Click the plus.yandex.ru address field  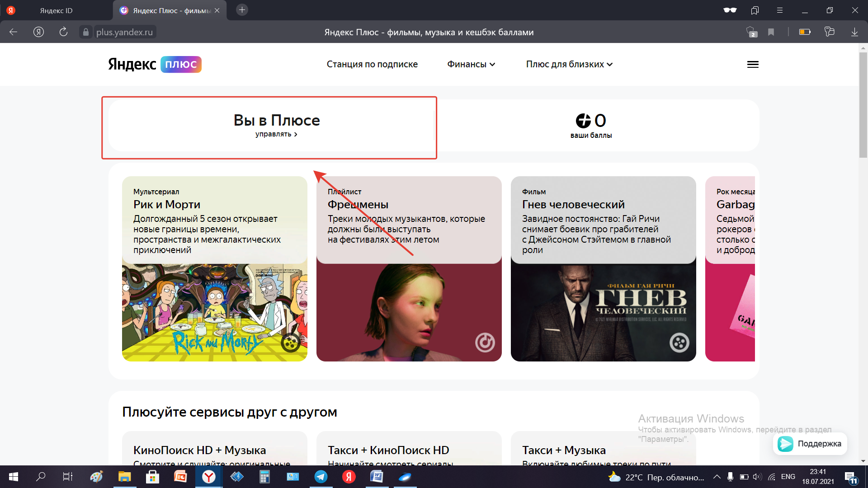point(124,32)
